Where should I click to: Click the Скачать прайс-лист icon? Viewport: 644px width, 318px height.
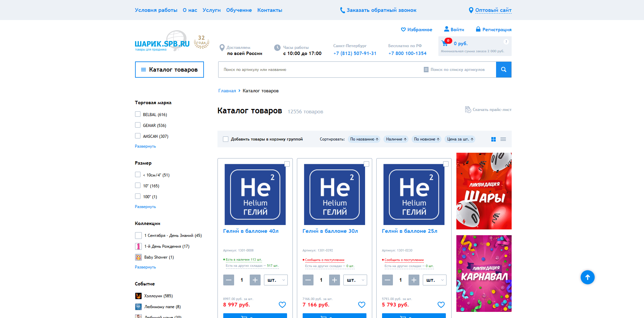[x=468, y=109]
